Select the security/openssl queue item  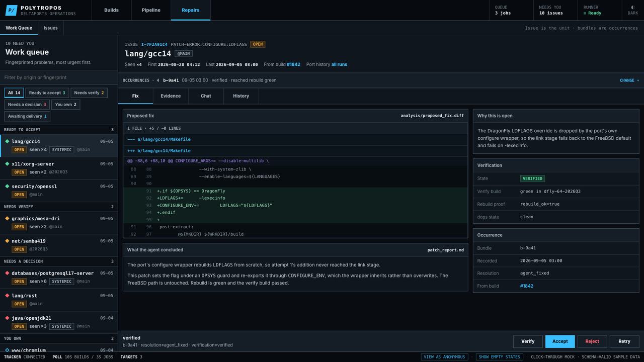[59, 190]
